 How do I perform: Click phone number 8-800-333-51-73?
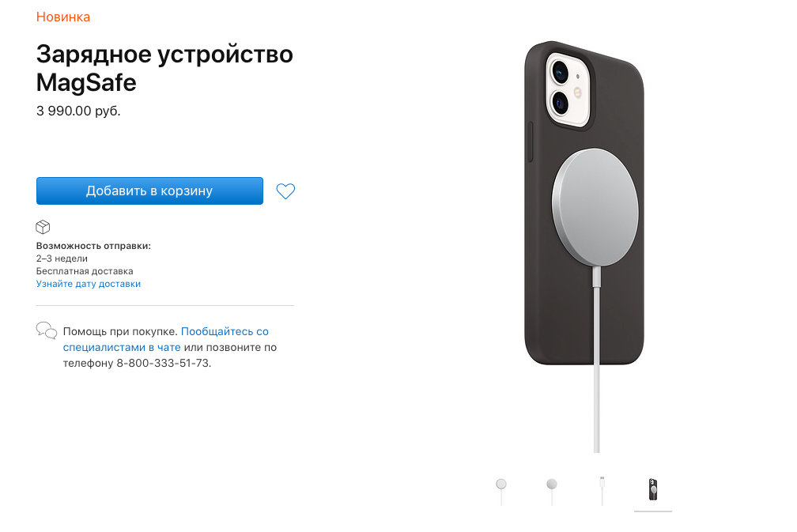(163, 363)
